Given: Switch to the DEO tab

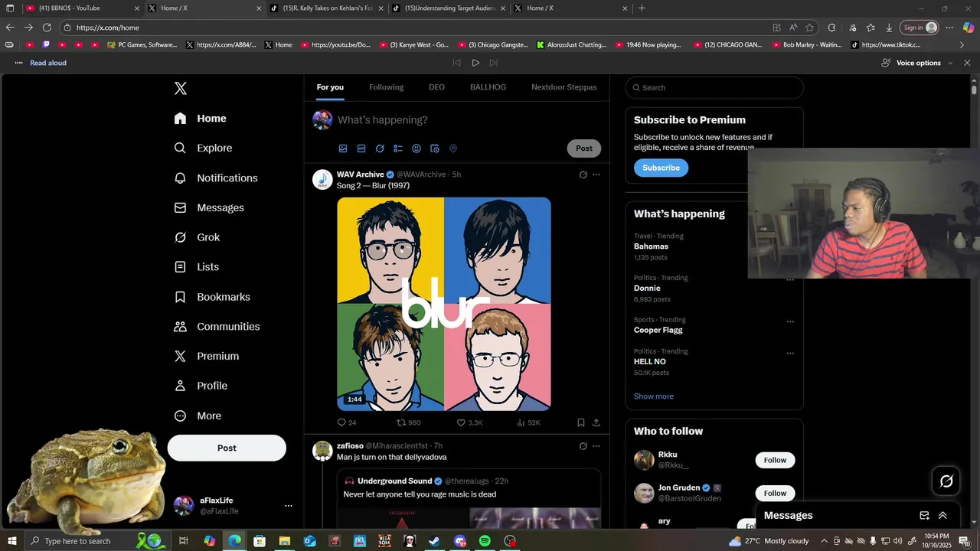Looking at the screenshot, I should tap(436, 87).
